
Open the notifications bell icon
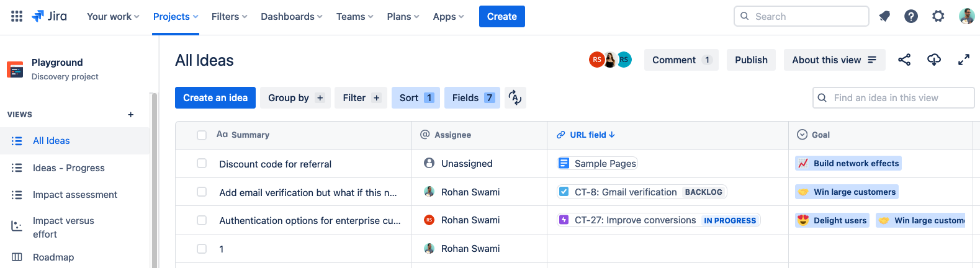[884, 16]
